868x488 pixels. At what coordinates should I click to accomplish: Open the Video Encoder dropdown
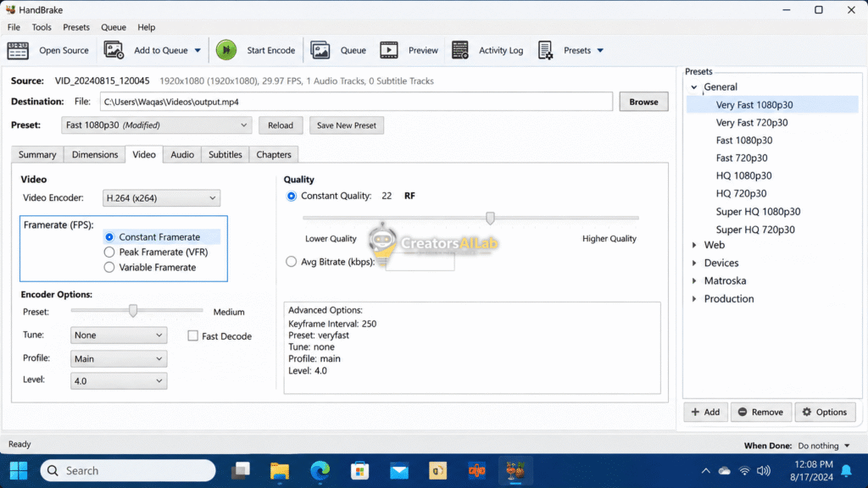tap(161, 198)
